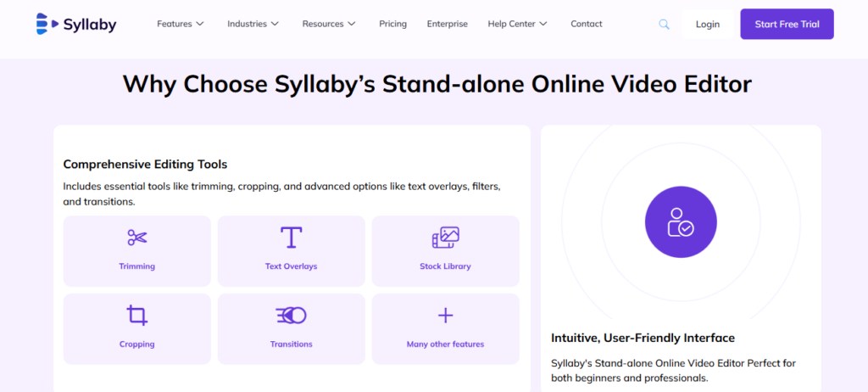This screenshot has height=392, width=868.
Task: Click the Intuitive, User-Friendly Interface heading
Action: point(643,338)
